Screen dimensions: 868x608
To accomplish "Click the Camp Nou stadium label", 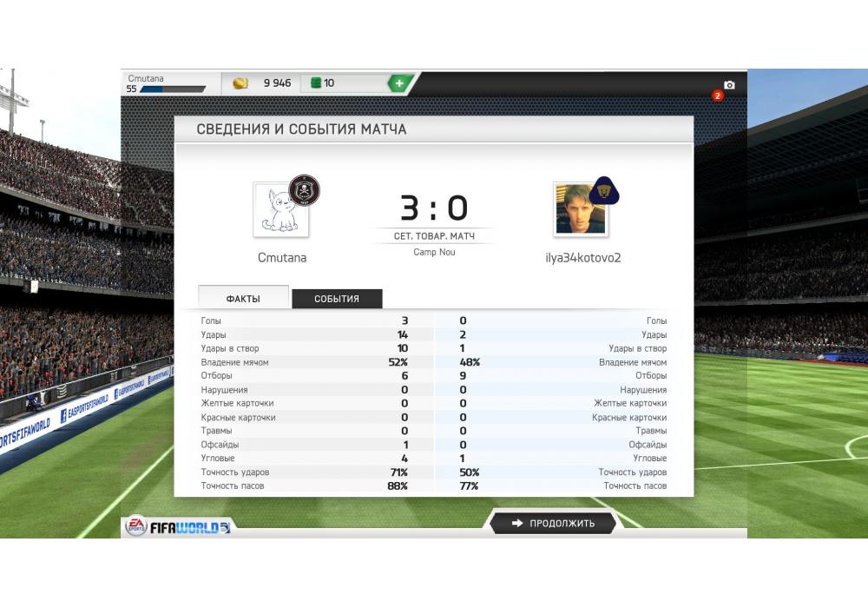I will click(434, 252).
